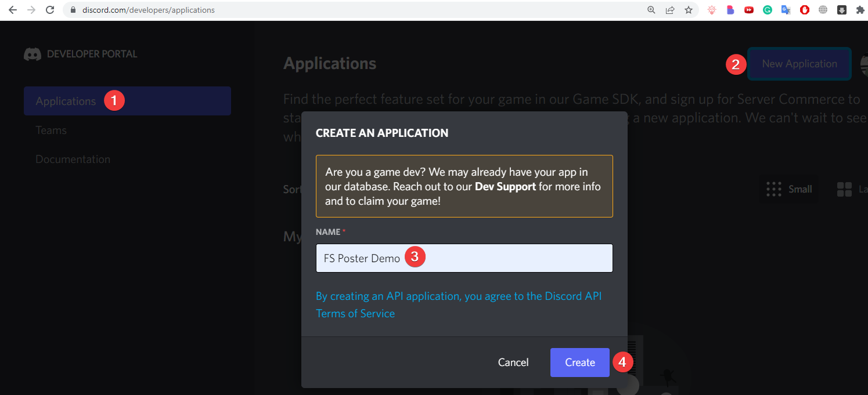Open the gray globe extension
The width and height of the screenshot is (868, 395).
823,10
